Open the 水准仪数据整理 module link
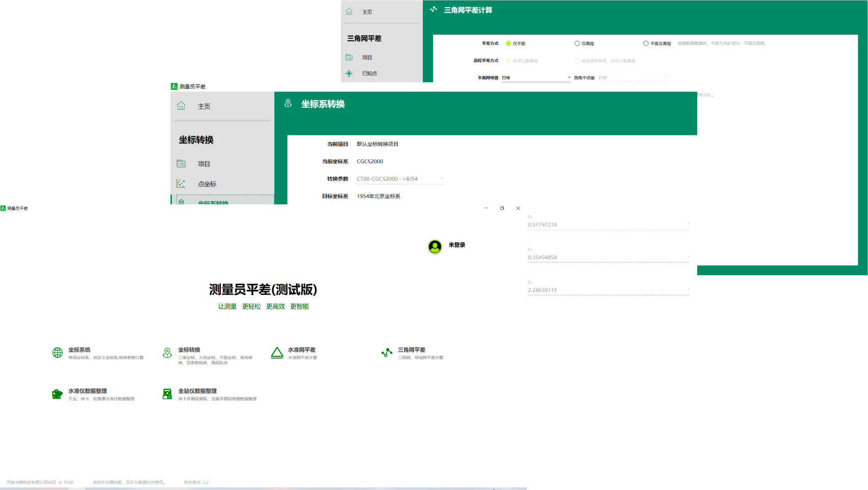Image resolution: width=868 pixels, height=490 pixels. [88, 391]
